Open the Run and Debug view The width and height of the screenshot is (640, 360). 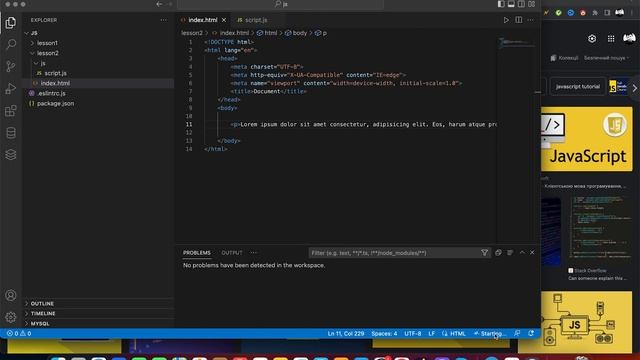coord(11,89)
